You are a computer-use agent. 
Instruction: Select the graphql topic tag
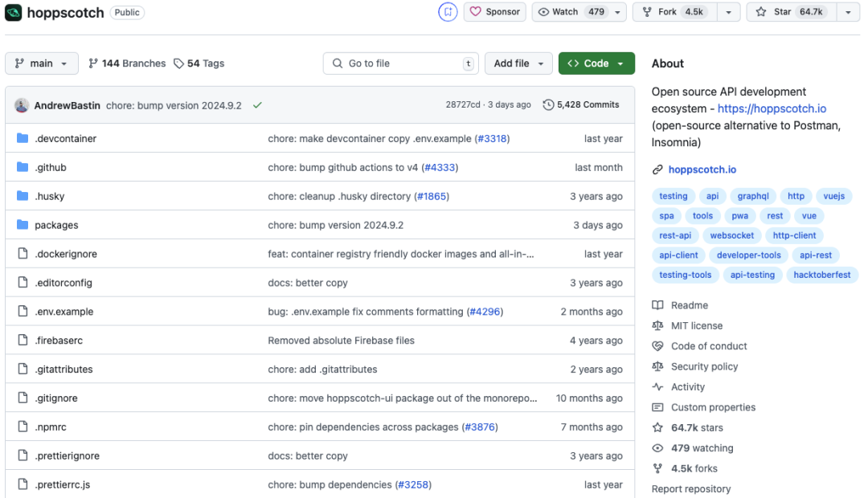pos(753,196)
